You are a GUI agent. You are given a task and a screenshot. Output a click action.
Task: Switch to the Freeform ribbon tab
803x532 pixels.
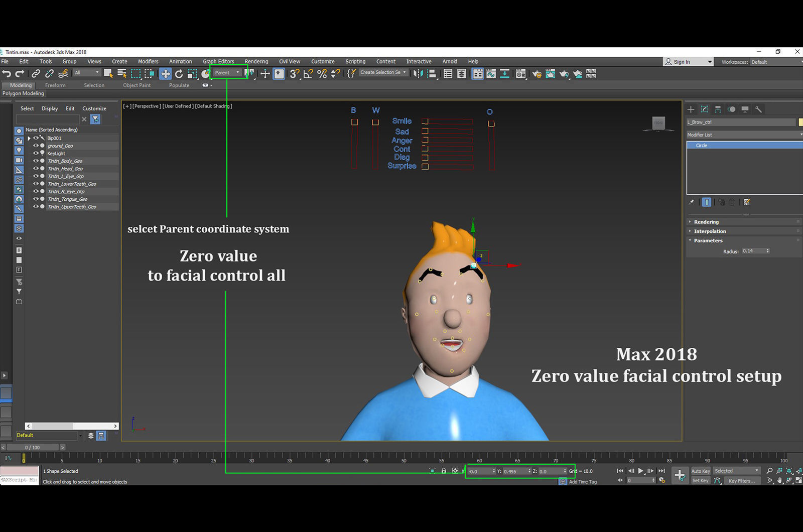pyautogui.click(x=55, y=85)
